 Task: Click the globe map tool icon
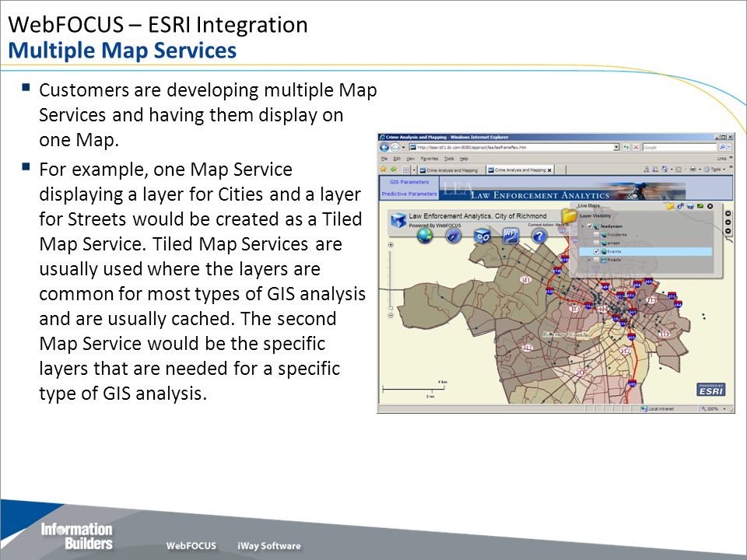pyautogui.click(x=425, y=235)
